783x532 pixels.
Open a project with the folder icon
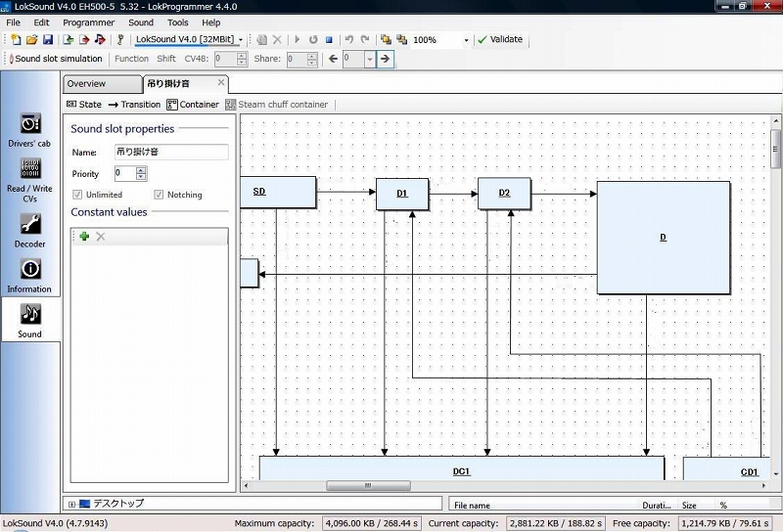pyautogui.click(x=32, y=39)
